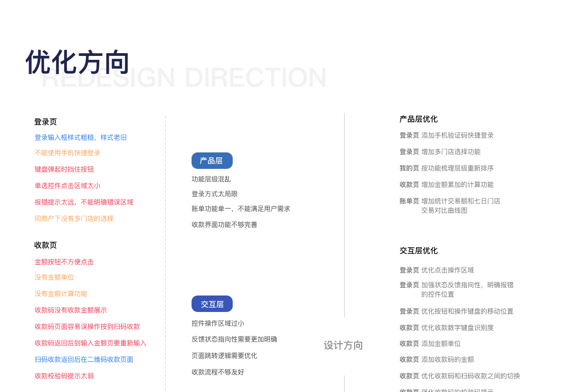Select the 添加手机验证码快捷登录 item
562x392 pixels.
[457, 135]
